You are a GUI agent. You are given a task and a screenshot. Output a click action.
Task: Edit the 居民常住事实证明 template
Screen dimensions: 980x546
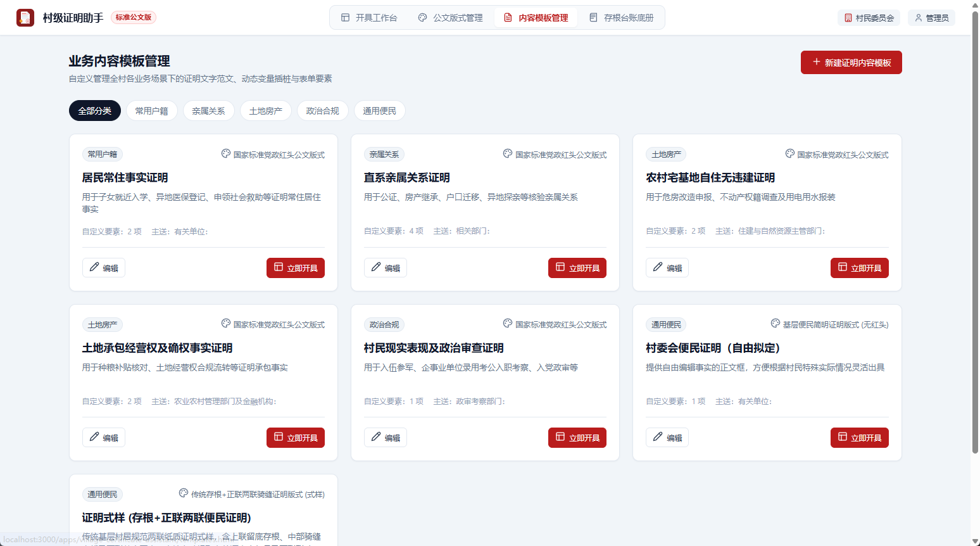[104, 268]
